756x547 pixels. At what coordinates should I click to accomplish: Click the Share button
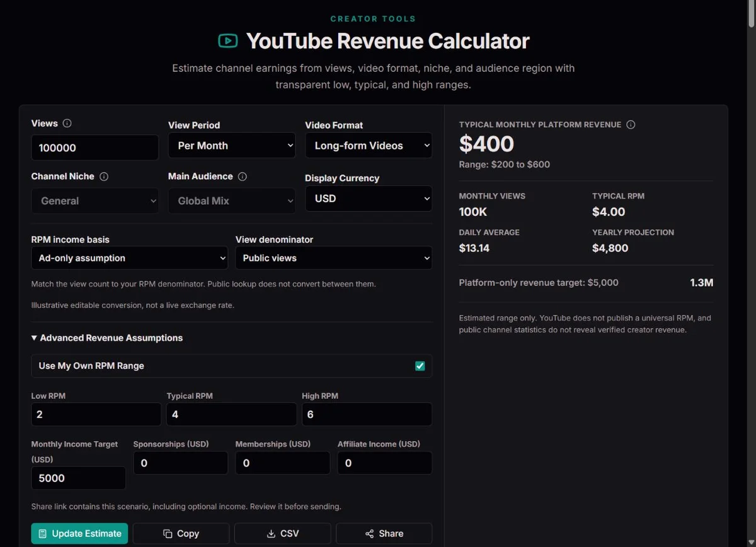[384, 534]
